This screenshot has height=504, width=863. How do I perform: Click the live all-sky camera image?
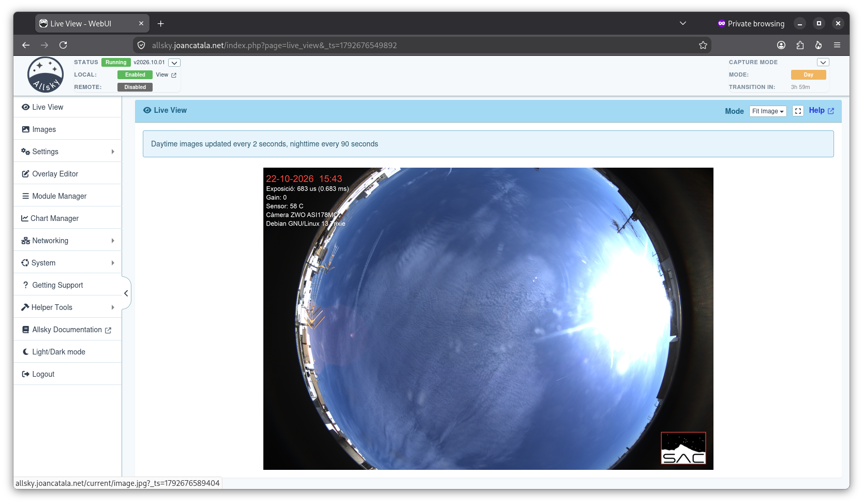click(x=488, y=319)
